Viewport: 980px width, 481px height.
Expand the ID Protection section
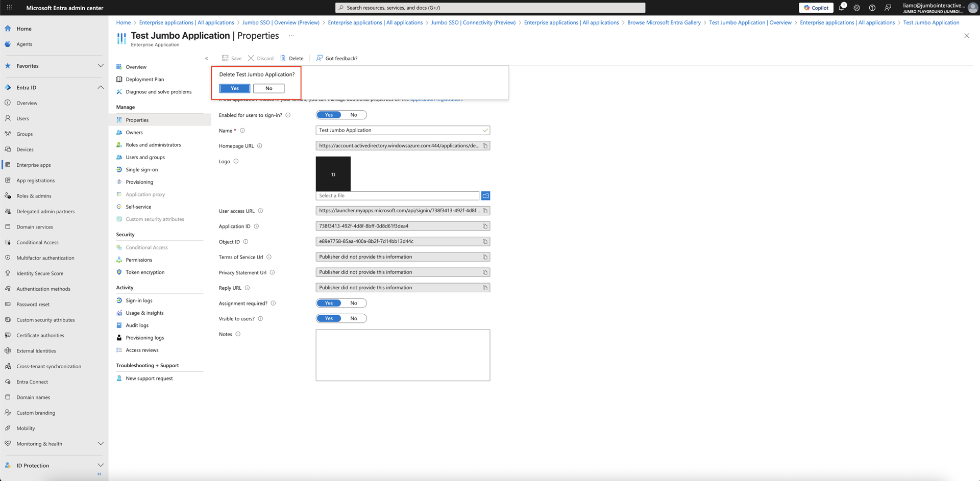(x=101, y=465)
